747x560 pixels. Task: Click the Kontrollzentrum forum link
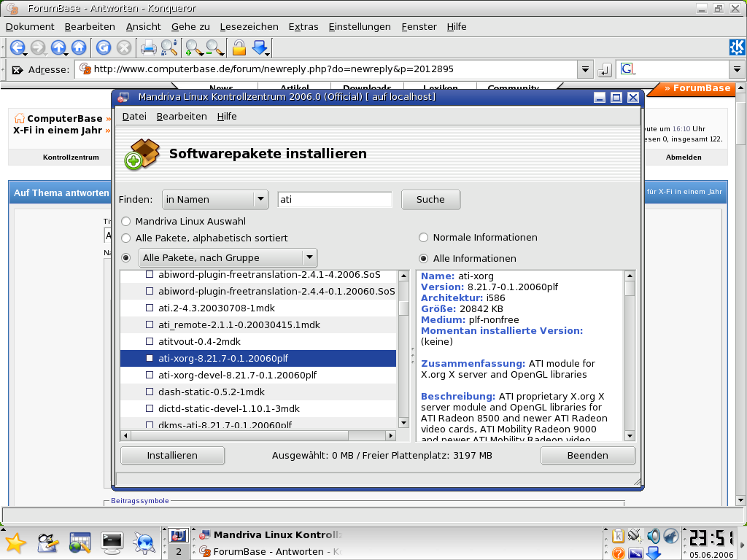tap(71, 157)
